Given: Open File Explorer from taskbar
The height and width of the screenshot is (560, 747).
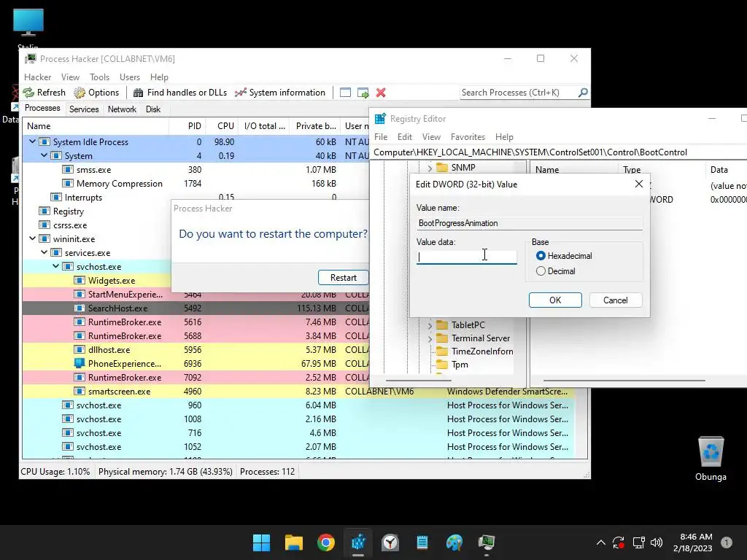Looking at the screenshot, I should pos(294,542).
